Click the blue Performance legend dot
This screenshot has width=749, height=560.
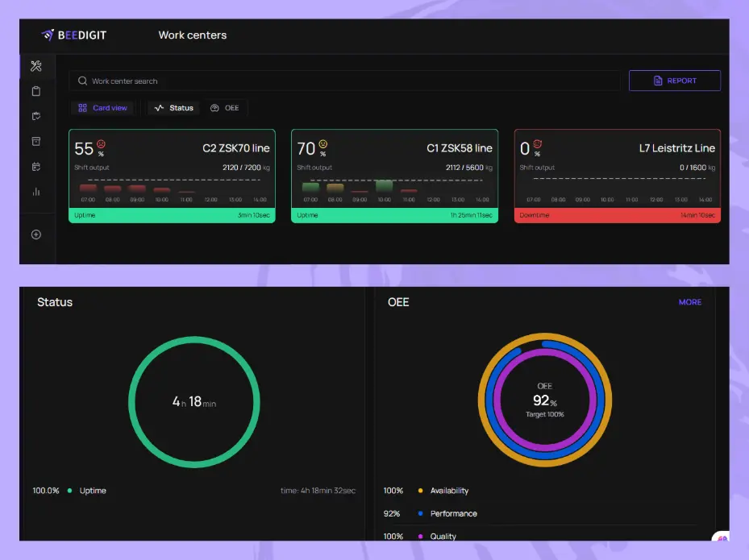coord(420,513)
